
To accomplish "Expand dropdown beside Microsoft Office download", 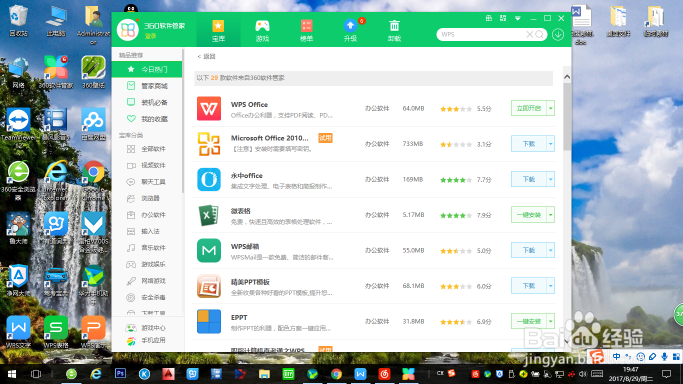I will click(551, 144).
